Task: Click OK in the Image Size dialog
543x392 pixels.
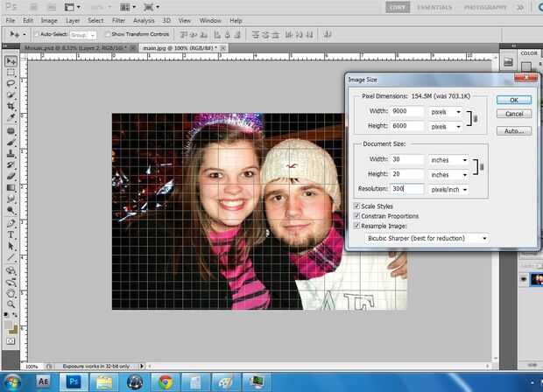Action: pos(514,100)
